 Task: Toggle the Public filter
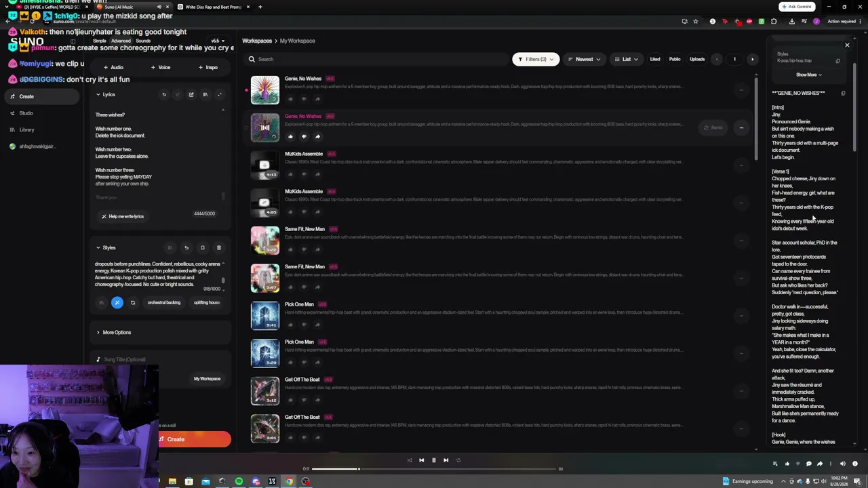coord(675,59)
